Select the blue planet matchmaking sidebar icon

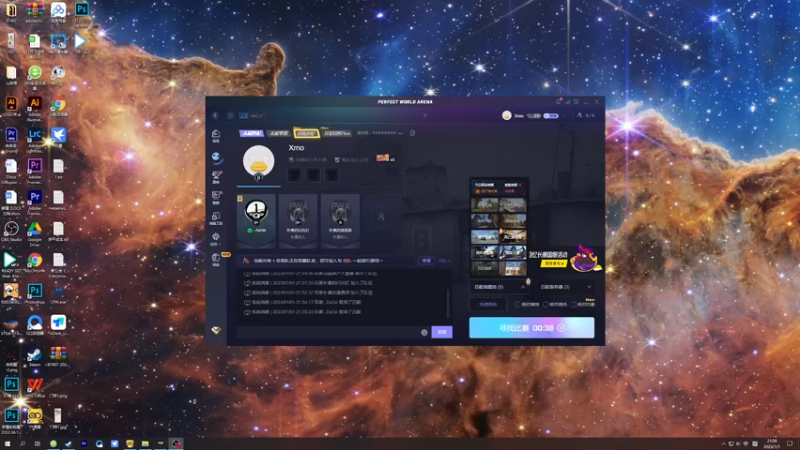click(216, 157)
